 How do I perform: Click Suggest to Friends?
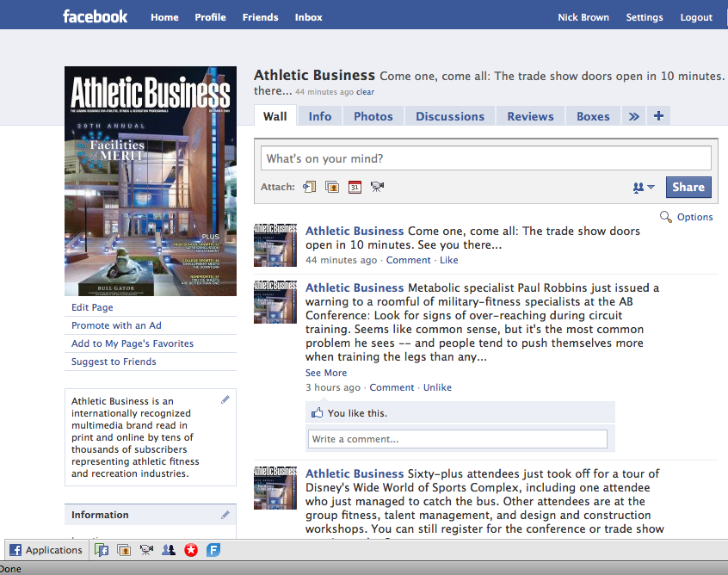114,362
